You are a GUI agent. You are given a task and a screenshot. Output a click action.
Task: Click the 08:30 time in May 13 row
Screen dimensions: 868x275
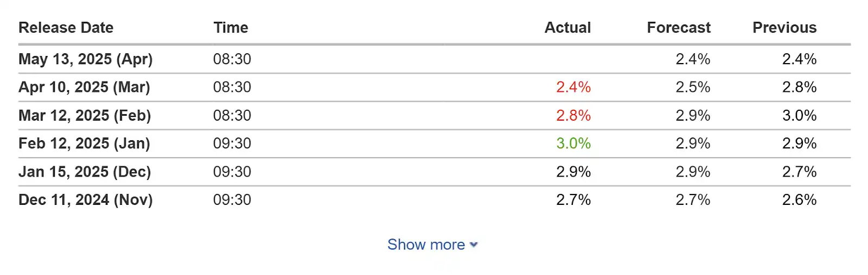tap(232, 59)
